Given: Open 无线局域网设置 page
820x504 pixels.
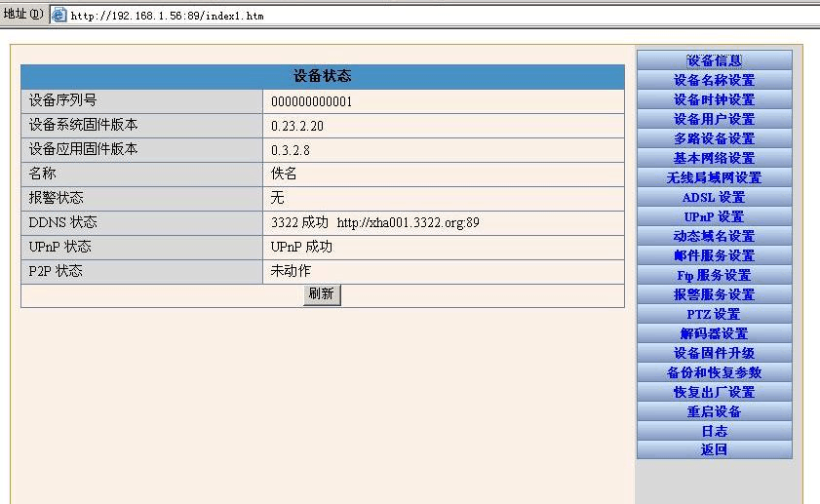Looking at the screenshot, I should coord(714,177).
